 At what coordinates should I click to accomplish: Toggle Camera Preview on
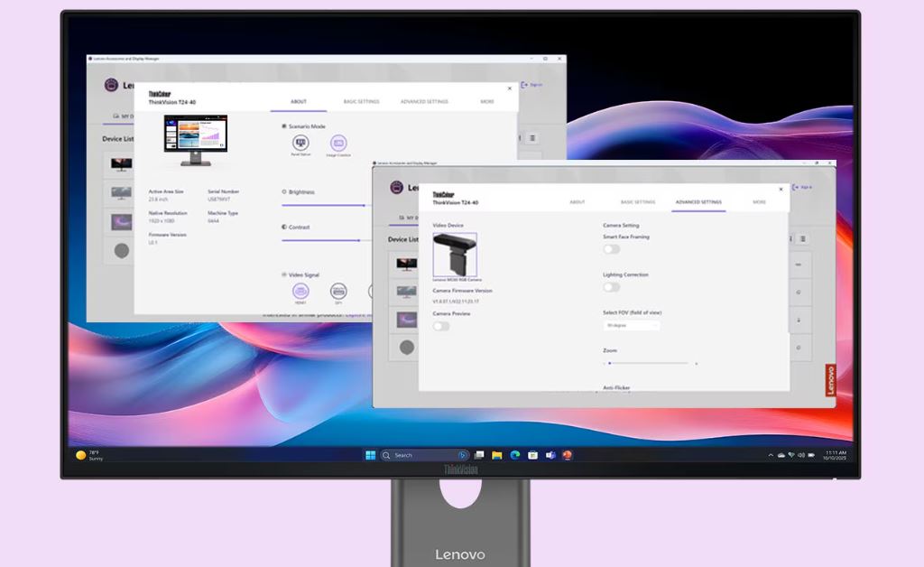441,326
